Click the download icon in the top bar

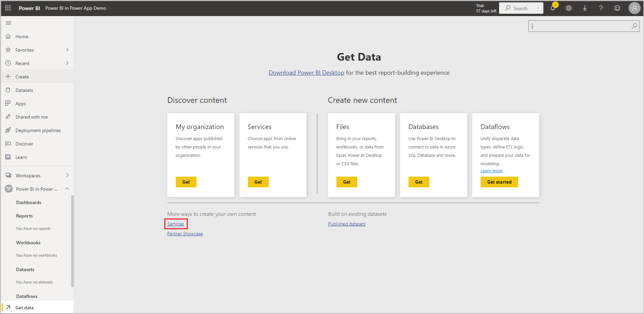tap(585, 8)
